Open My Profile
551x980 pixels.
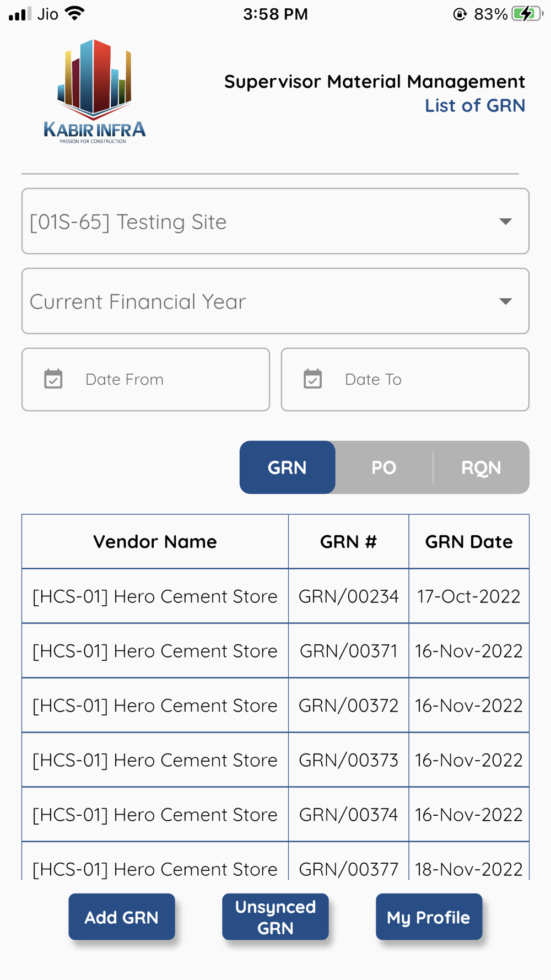pyautogui.click(x=429, y=917)
